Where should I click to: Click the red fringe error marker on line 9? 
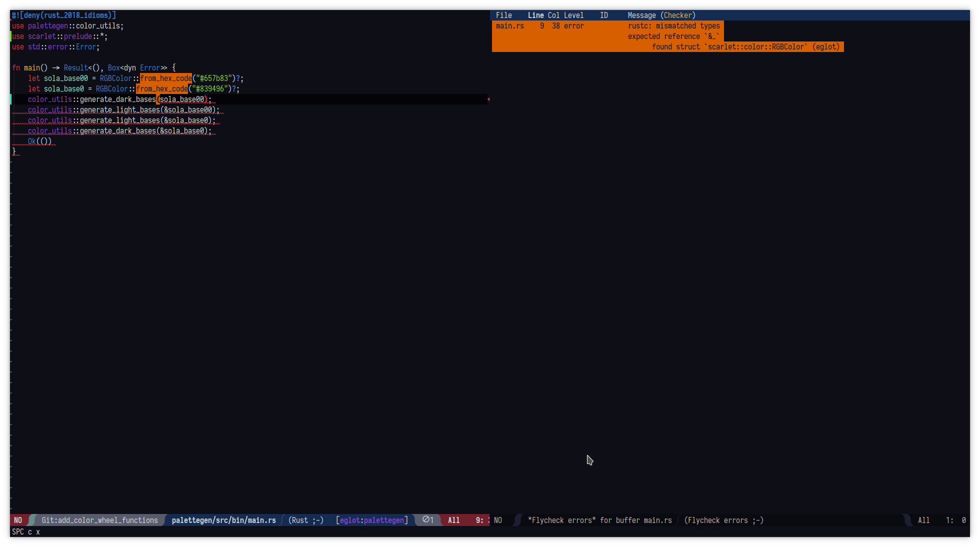488,99
